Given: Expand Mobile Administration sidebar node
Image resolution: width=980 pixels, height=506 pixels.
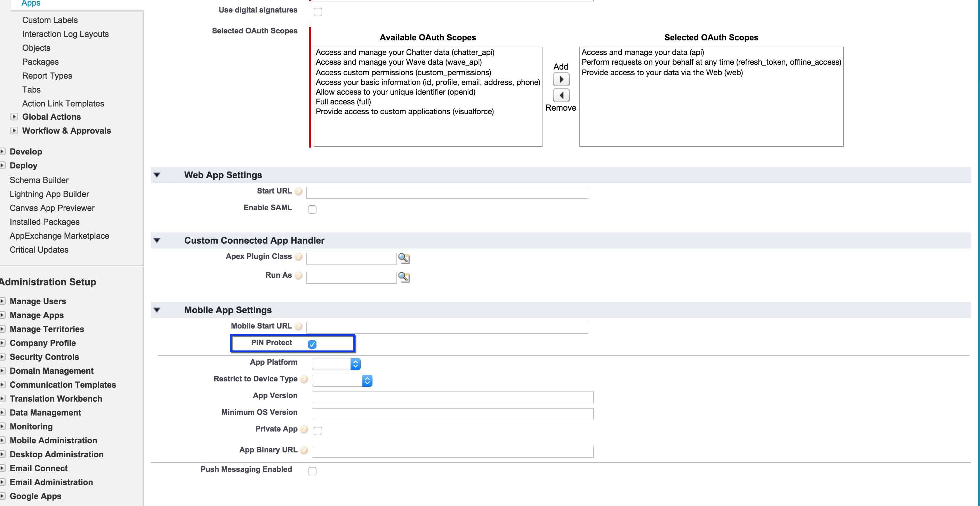Looking at the screenshot, I should [2, 441].
